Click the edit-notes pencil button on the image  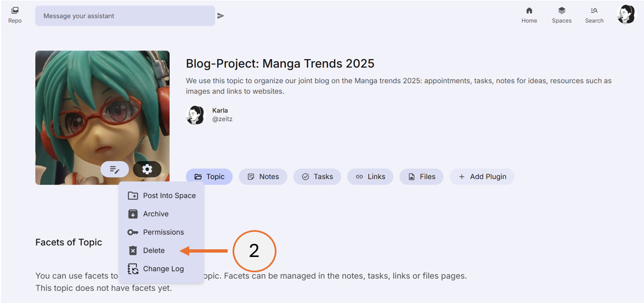point(115,169)
